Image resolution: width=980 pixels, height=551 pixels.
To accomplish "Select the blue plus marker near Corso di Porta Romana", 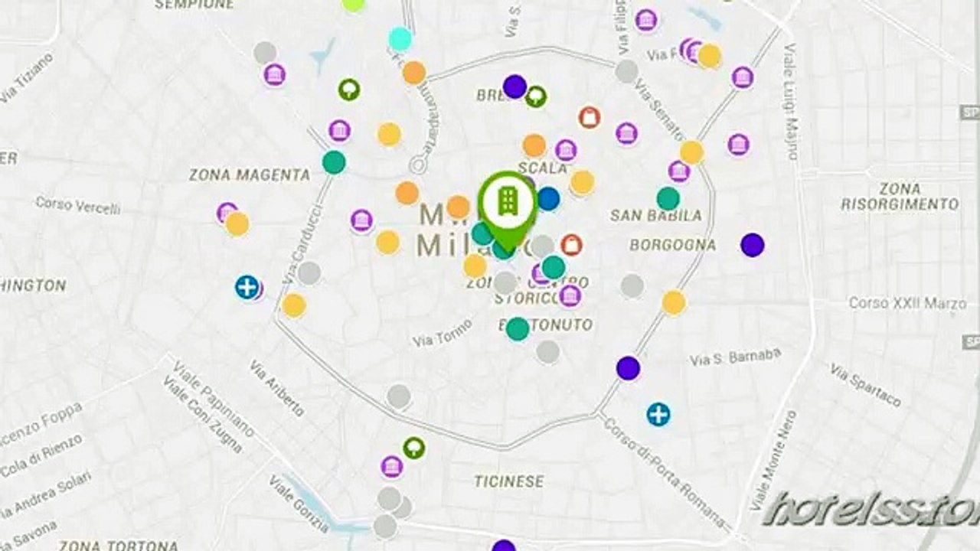I will [x=658, y=415].
